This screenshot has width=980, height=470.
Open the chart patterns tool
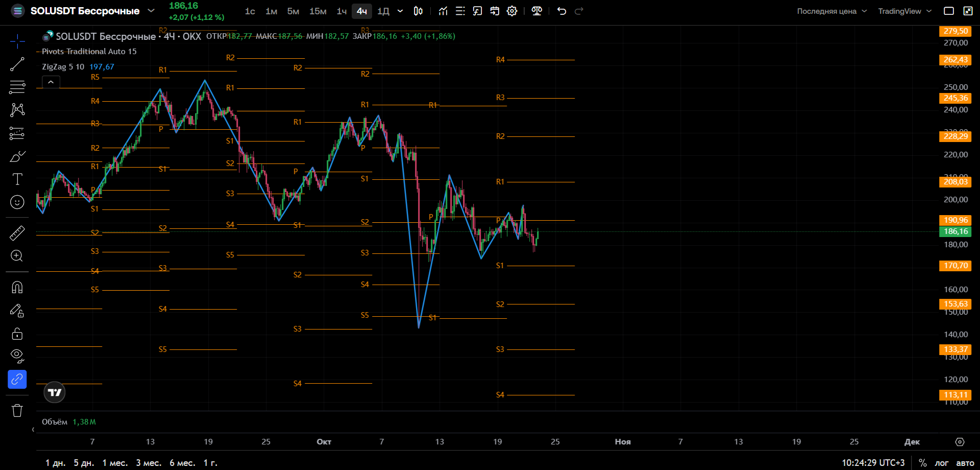(x=17, y=110)
